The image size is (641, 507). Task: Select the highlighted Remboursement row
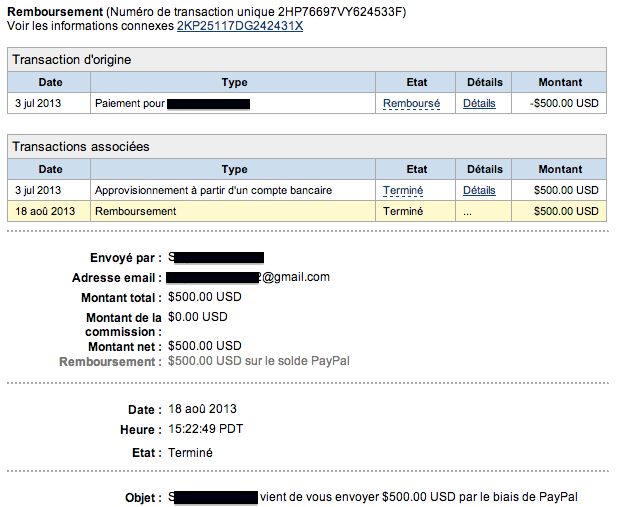[307, 211]
